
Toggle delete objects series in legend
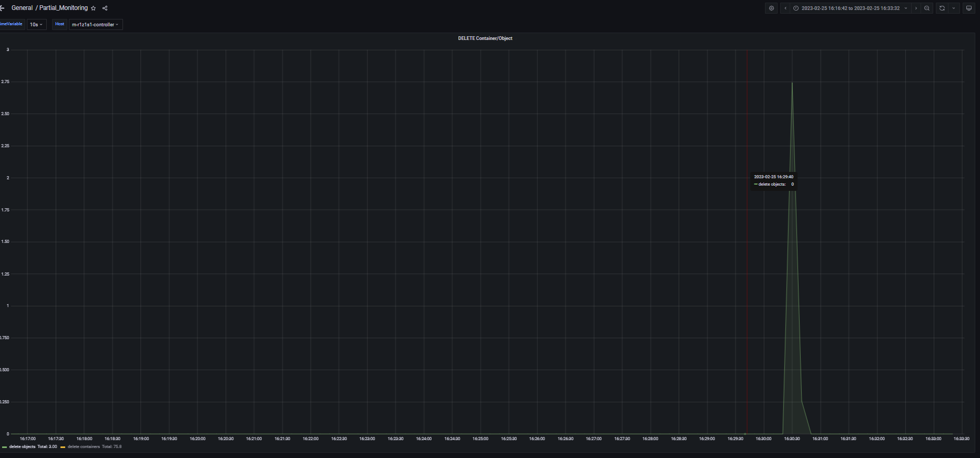(22, 447)
